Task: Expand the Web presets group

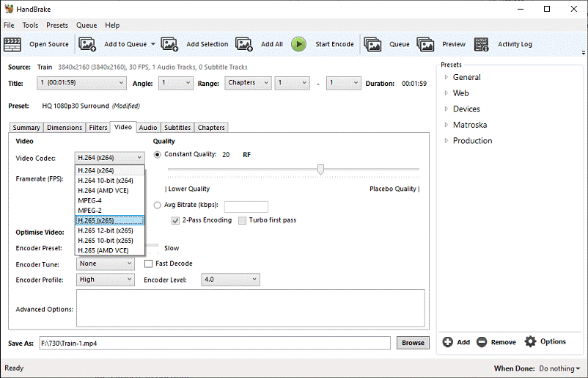Action: pyautogui.click(x=446, y=93)
